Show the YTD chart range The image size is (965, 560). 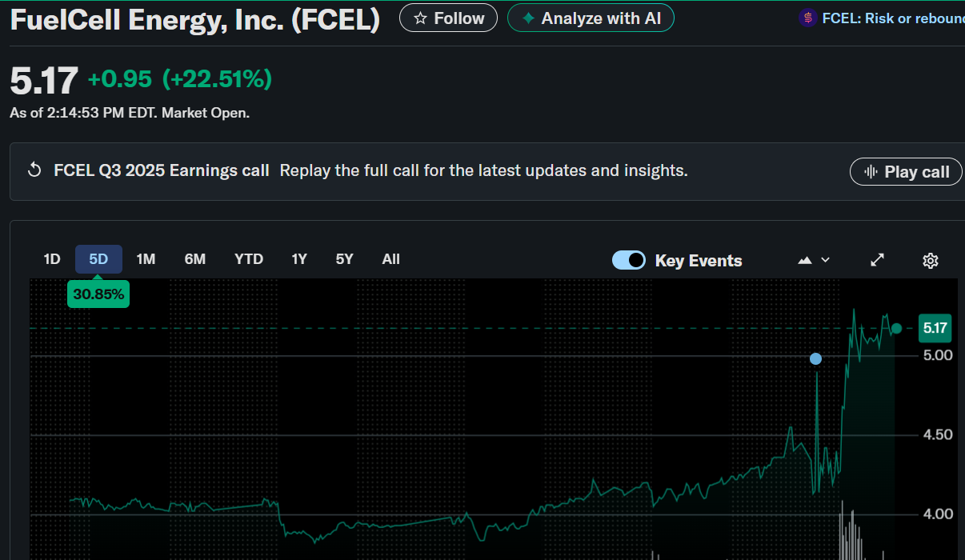(249, 259)
